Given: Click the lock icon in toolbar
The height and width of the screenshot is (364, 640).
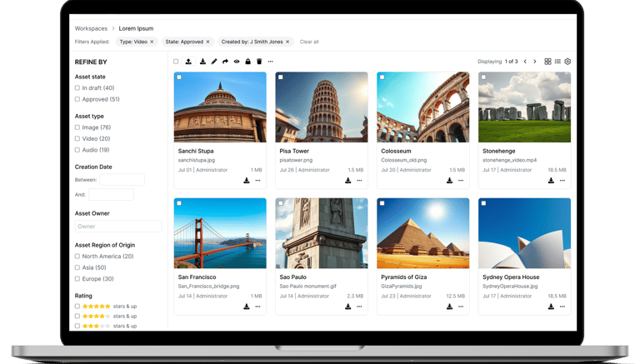Looking at the screenshot, I should [x=247, y=62].
